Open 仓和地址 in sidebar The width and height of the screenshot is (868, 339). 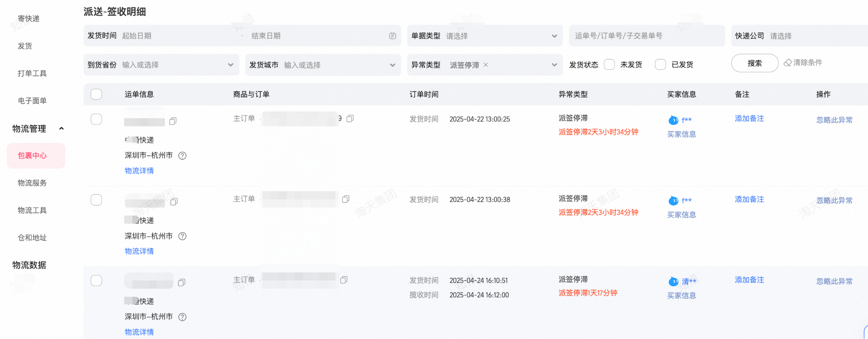coord(32,238)
